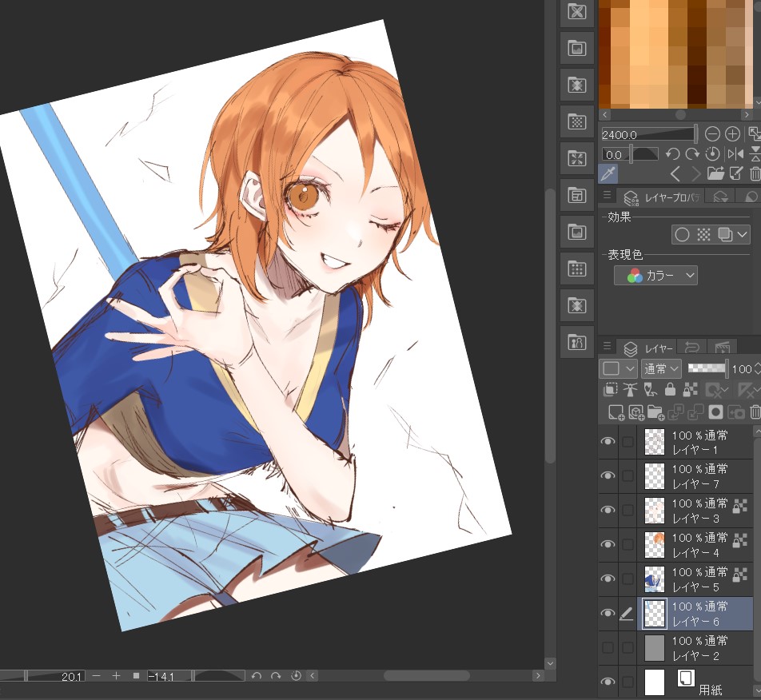The height and width of the screenshot is (700, 761).
Task: Toggle eyedropper mode in sub view
Action: coord(608,173)
